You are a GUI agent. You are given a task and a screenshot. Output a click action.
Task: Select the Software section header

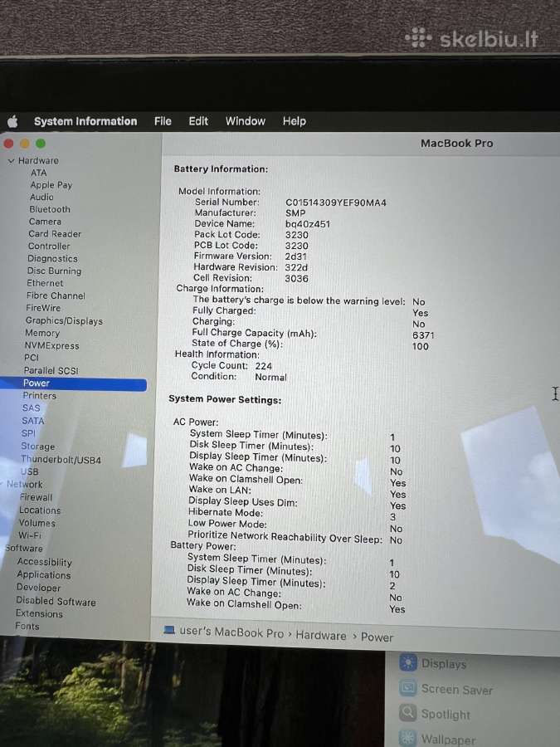23,549
